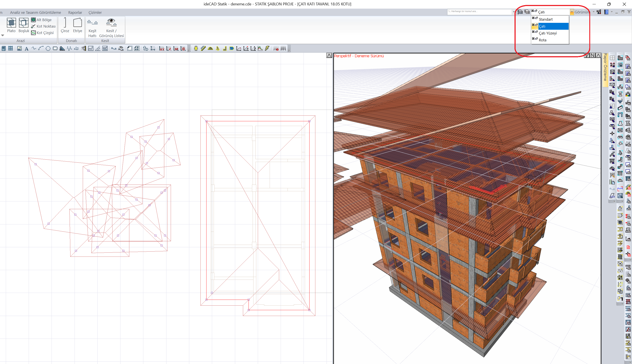632x364 pixels.
Task: Toggle the visibility checkbox of the Çatı layer row
Action: (533, 25)
